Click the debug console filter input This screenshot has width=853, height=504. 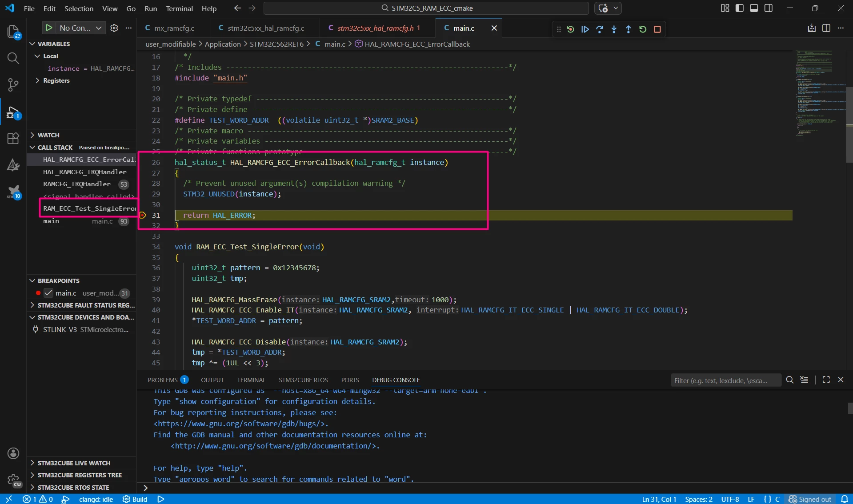(726, 380)
